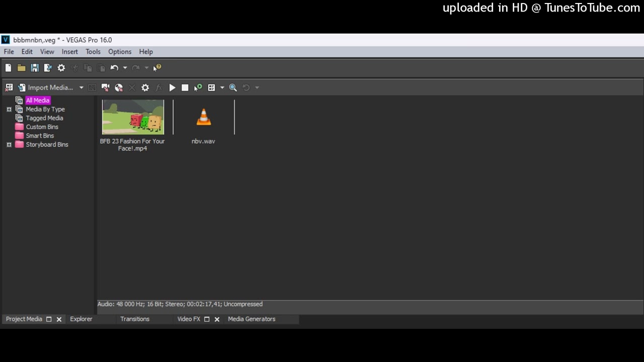Select the Tagged Media bin
The height and width of the screenshot is (362, 644).
(44, 118)
